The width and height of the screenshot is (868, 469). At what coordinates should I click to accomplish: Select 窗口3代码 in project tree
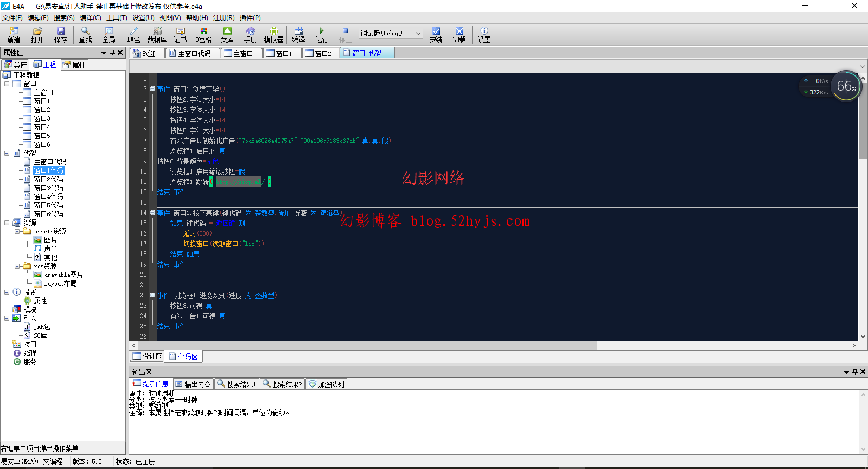pos(48,188)
